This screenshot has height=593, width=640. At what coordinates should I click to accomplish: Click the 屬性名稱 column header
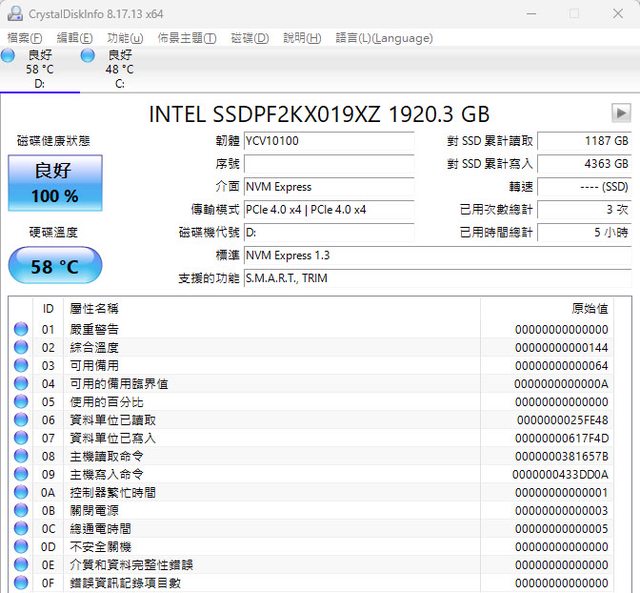tap(94, 309)
